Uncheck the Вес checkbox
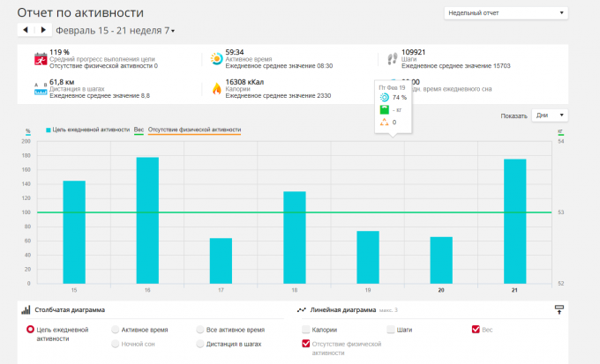Screen dimensions: 600x364 click(x=476, y=329)
